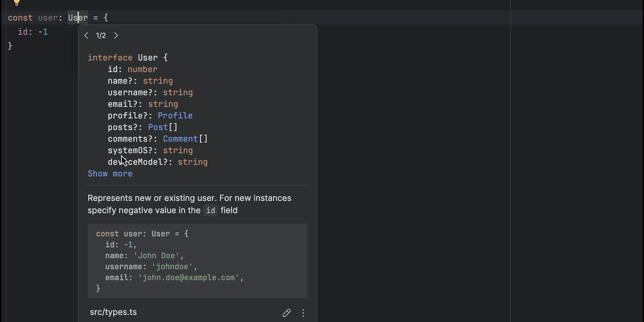Click "username: 'johndoe'" in the example

click(151, 266)
